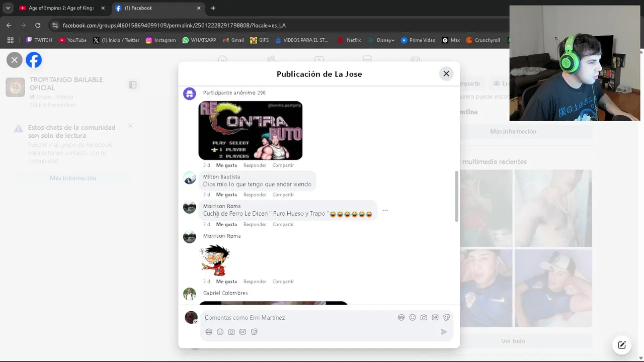Send the comment with the arrow icon
This screenshot has height=362, width=644.
click(444, 332)
